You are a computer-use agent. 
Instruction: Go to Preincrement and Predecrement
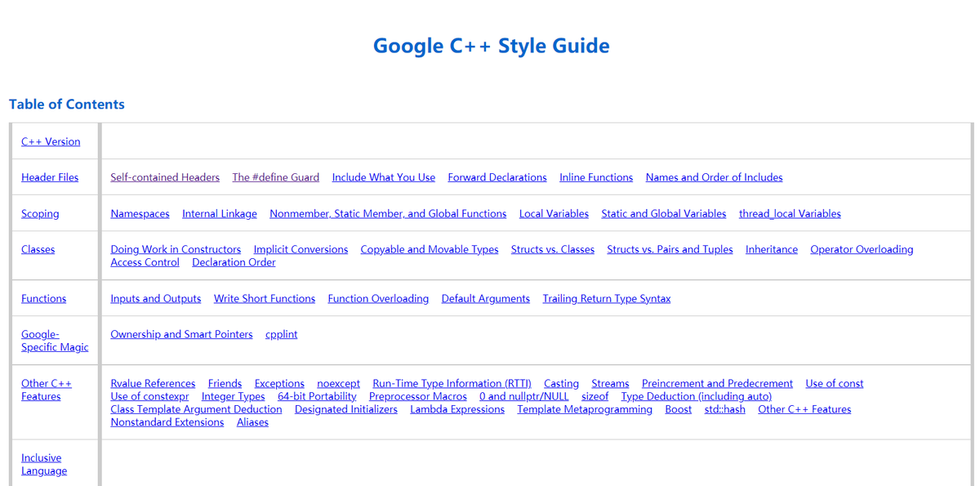click(x=718, y=383)
